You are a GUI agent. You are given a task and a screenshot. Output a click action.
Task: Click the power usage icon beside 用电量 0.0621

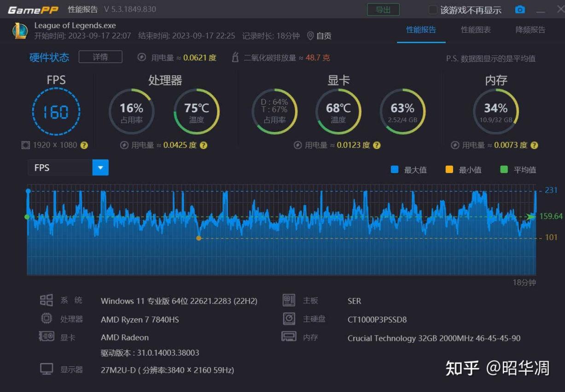[x=142, y=58]
